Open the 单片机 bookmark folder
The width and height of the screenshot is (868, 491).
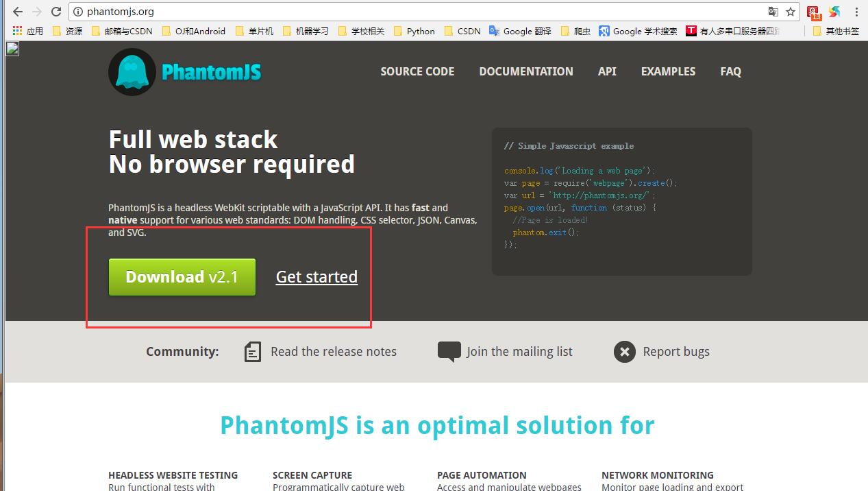point(254,31)
